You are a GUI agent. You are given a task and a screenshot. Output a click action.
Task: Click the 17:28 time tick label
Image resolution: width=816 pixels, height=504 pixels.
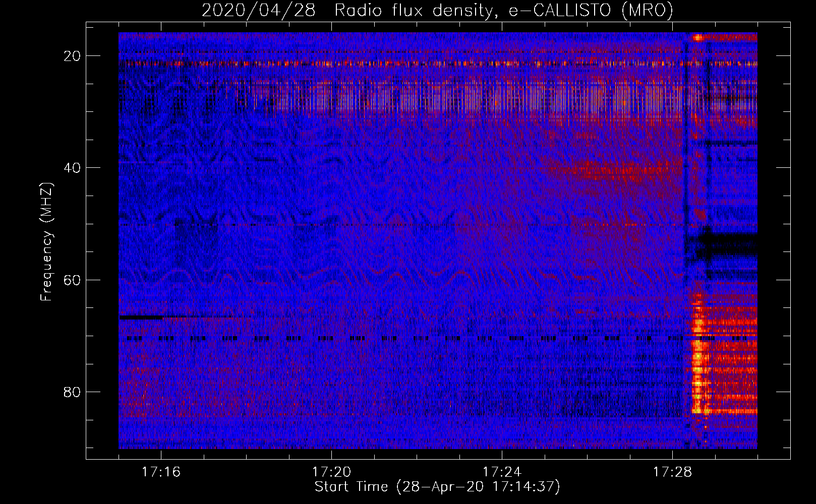point(672,472)
